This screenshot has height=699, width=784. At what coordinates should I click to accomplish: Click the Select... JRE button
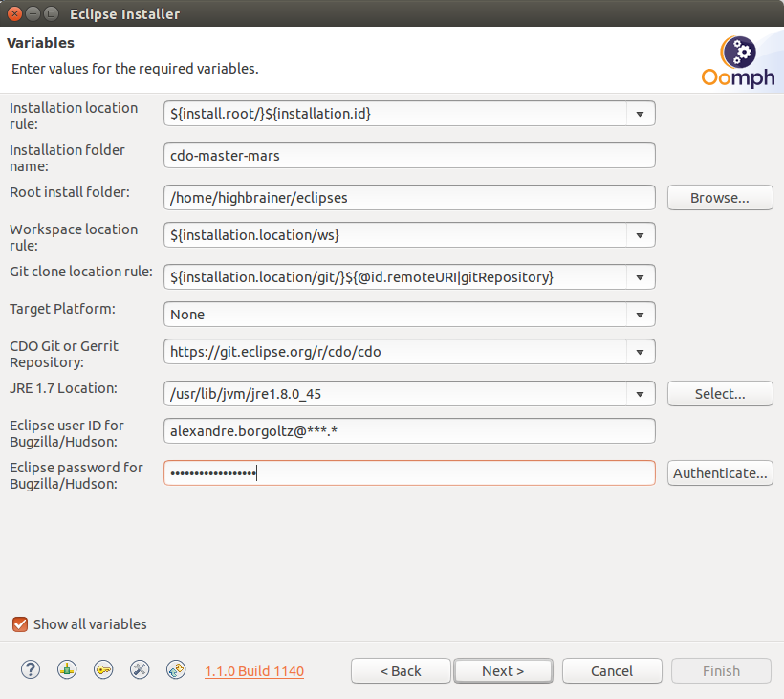[720, 394]
